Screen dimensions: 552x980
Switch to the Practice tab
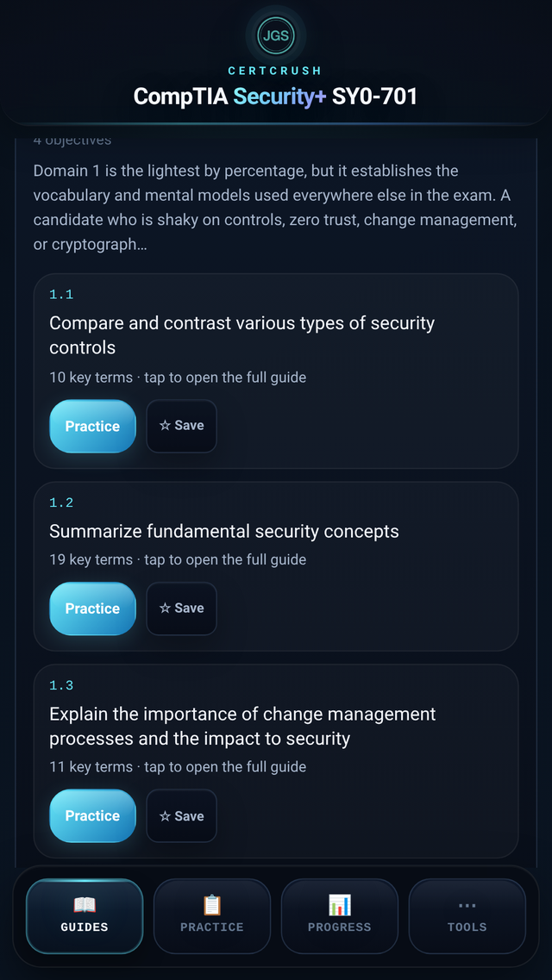211,915
